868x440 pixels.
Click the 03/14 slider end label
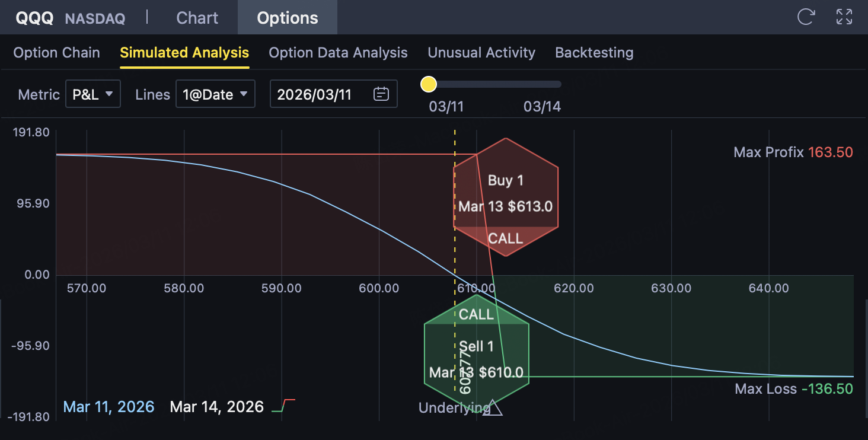click(x=542, y=107)
